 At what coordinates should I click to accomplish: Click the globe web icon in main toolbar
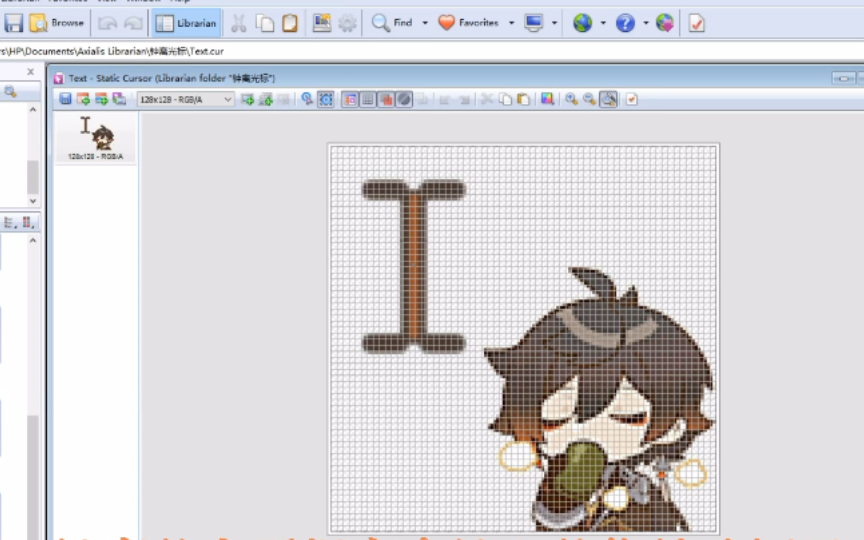click(582, 23)
